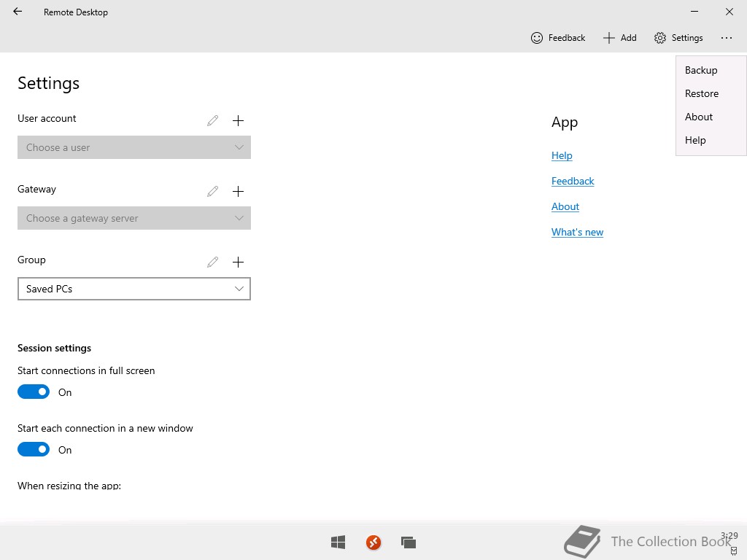The image size is (747, 560).
Task: Click the Remote Desktop window title
Action: (x=76, y=12)
